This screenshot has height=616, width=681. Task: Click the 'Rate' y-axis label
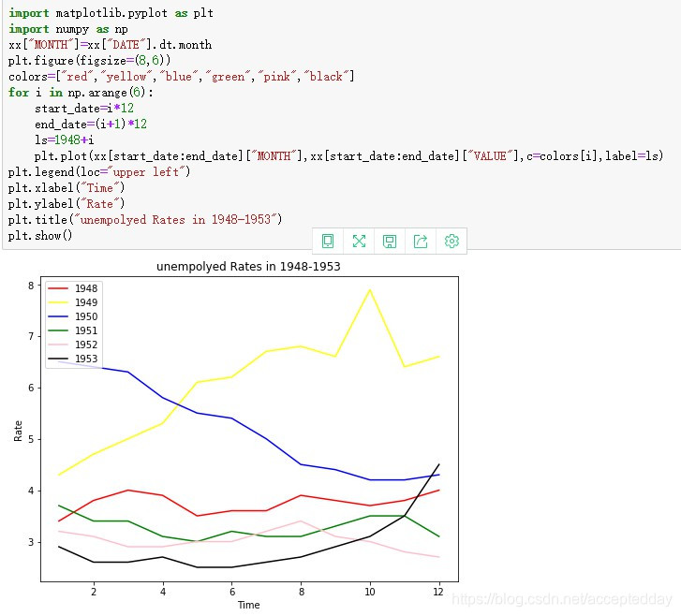pos(18,431)
